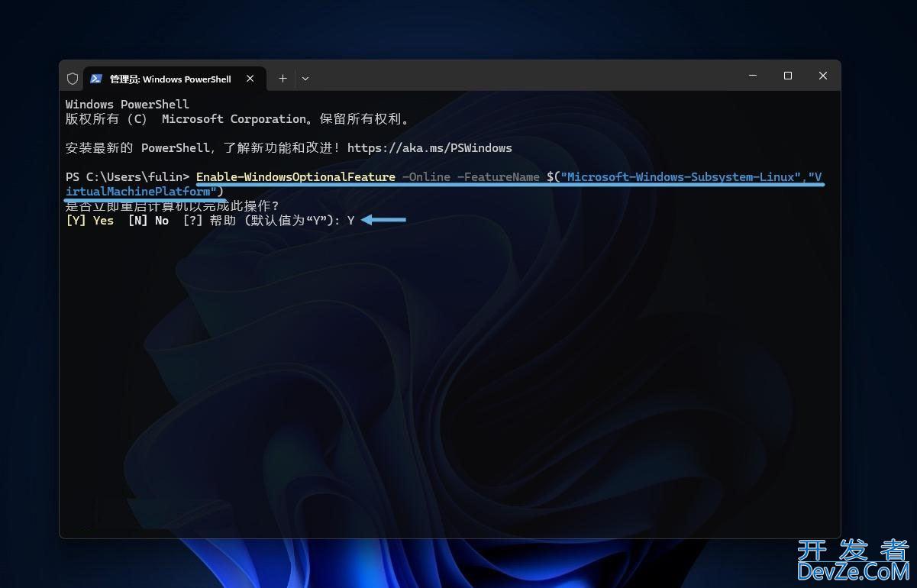The height and width of the screenshot is (588, 917).
Task: Click the "Windows PowerShell" header line
Action: coord(128,105)
